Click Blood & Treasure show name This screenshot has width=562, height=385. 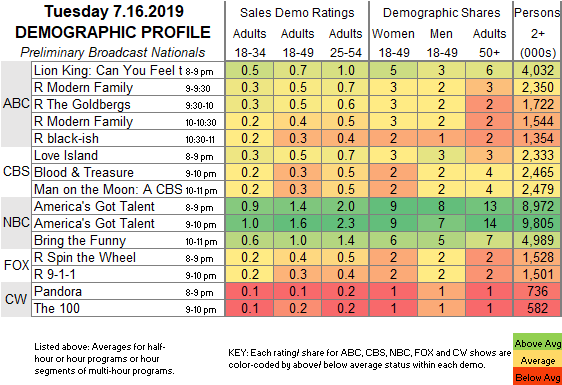84,172
